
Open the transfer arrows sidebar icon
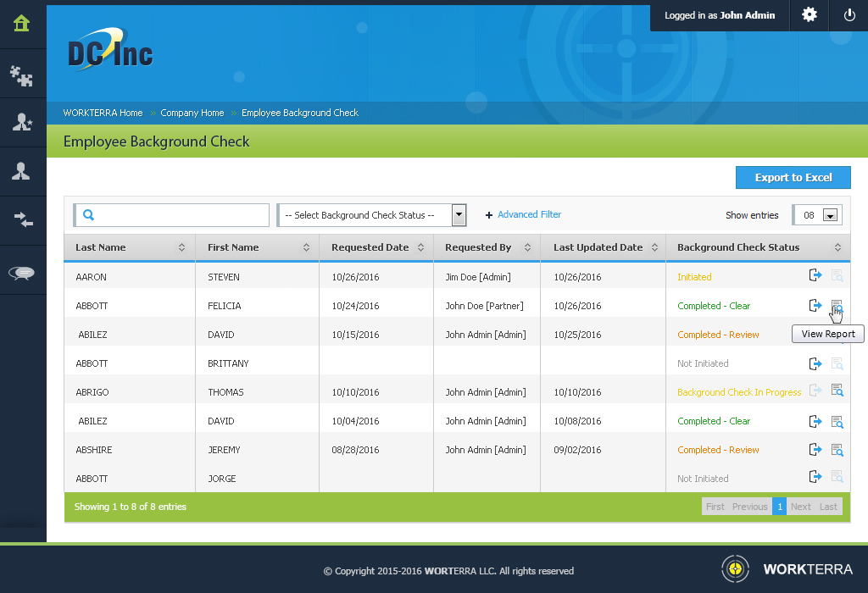pos(23,219)
